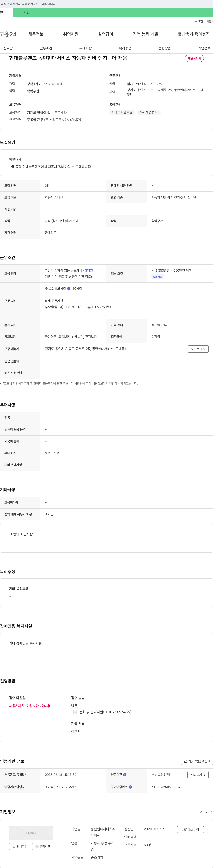Image resolution: width=213 pixels, height=868 pixels.
Task: Jump to 기업정보 section tab
Action: pos(204,48)
